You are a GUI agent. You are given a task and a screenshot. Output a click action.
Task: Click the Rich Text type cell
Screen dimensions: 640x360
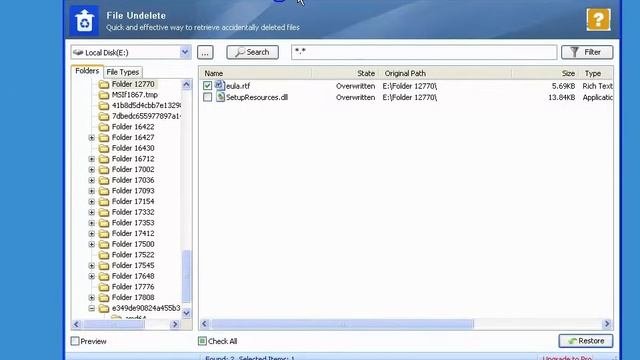pos(598,86)
